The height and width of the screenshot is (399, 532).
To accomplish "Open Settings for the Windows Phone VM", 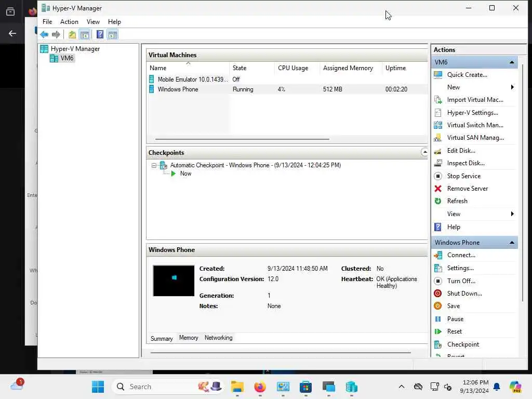I will pyautogui.click(x=460, y=268).
